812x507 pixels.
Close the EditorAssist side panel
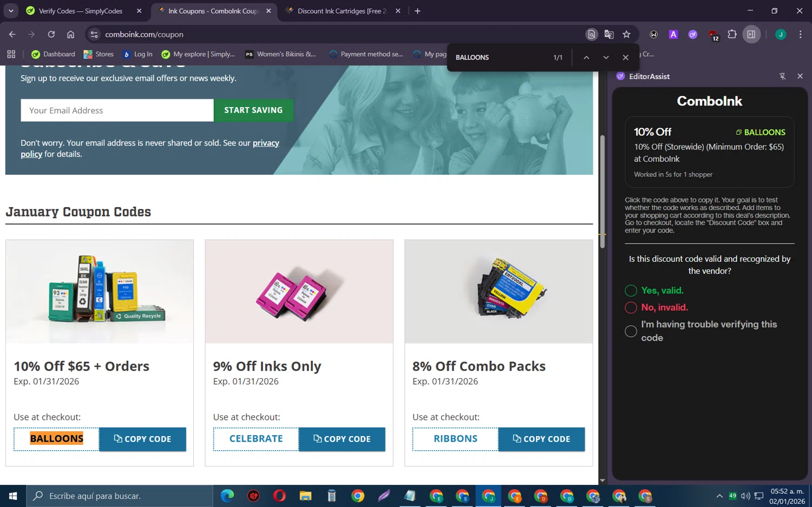[x=800, y=76]
